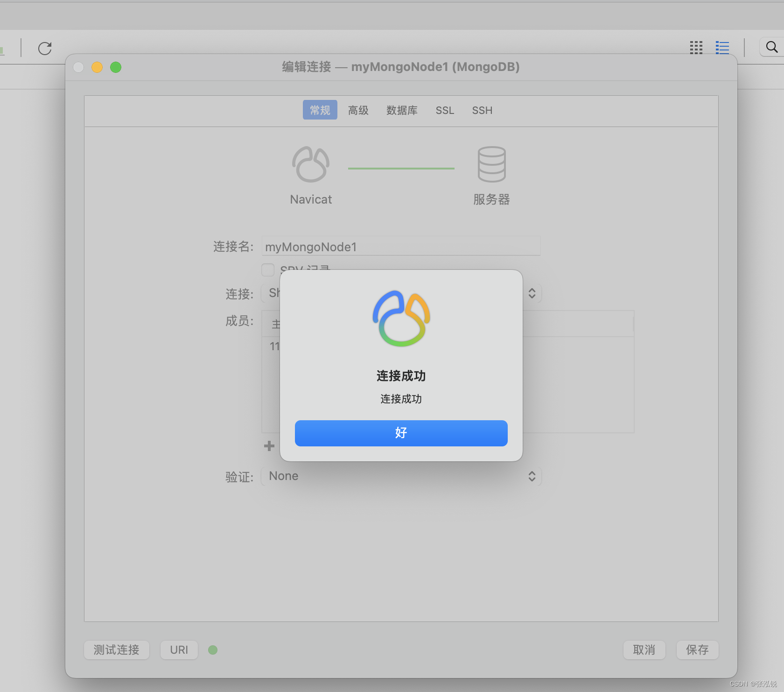Click the yellow minimize window button

coord(97,67)
